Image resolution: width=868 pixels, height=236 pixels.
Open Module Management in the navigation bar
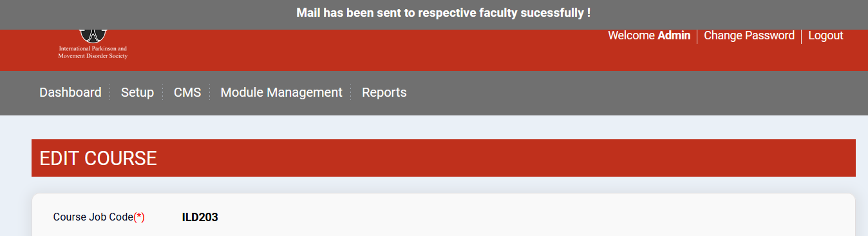click(x=281, y=92)
